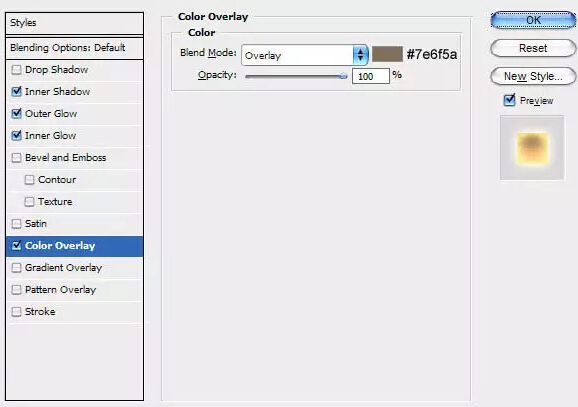The height and width of the screenshot is (407, 578).
Task: Select Blending Options: Default entry
Action: pos(74,48)
